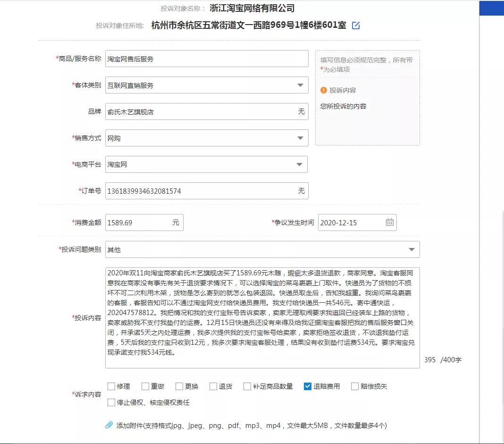Screen dimensions: 504x444
Task: Check the 更换 checkbox
Action: [x=179, y=386]
